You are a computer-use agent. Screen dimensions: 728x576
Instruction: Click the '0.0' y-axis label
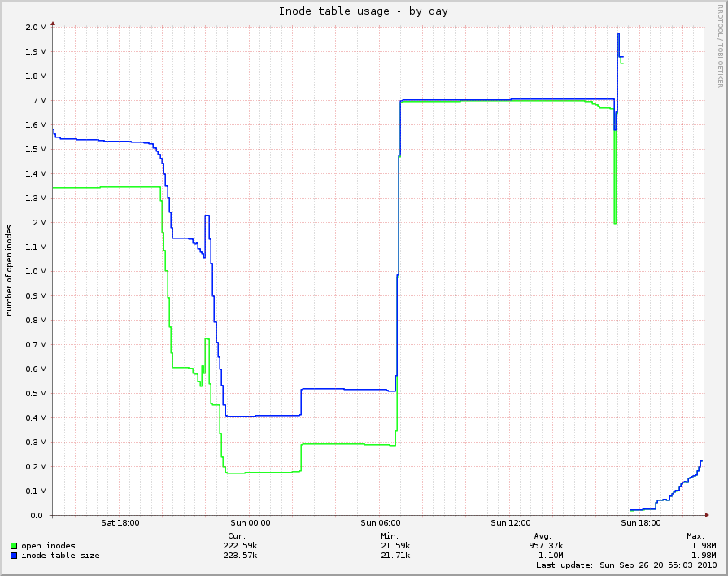click(37, 516)
